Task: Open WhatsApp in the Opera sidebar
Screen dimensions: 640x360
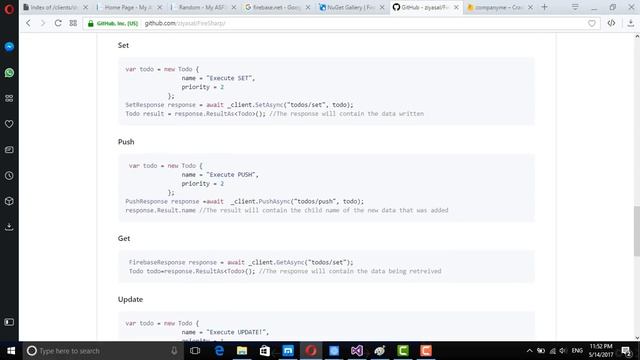Action: pyautogui.click(x=9, y=73)
